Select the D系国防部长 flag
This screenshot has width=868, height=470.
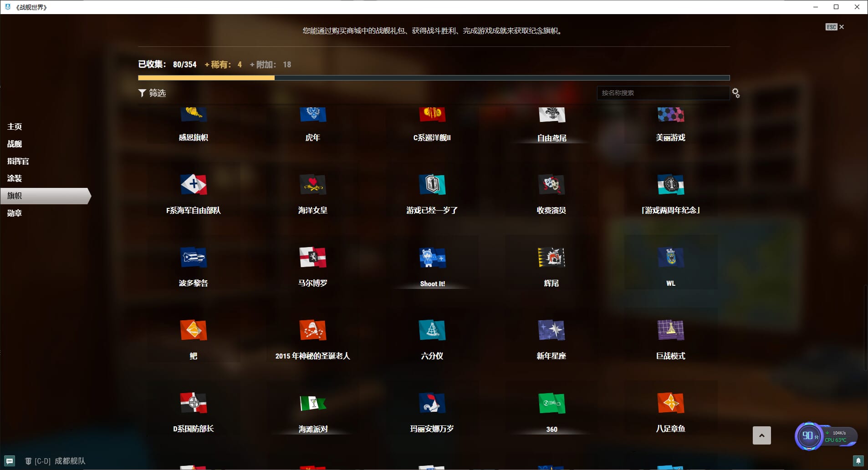pyautogui.click(x=194, y=403)
